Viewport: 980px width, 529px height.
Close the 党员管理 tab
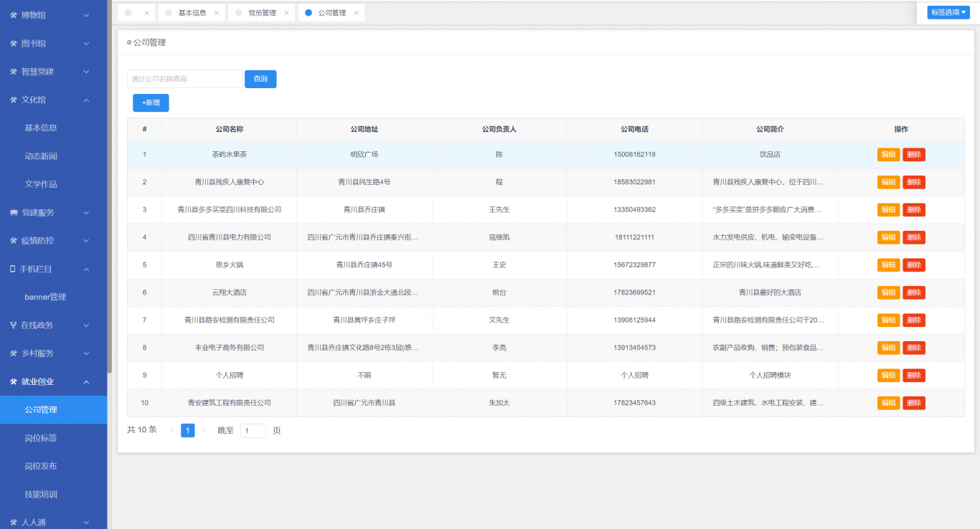[286, 13]
